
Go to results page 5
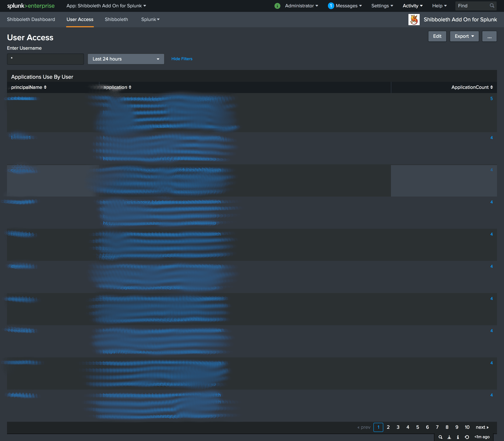pos(418,427)
